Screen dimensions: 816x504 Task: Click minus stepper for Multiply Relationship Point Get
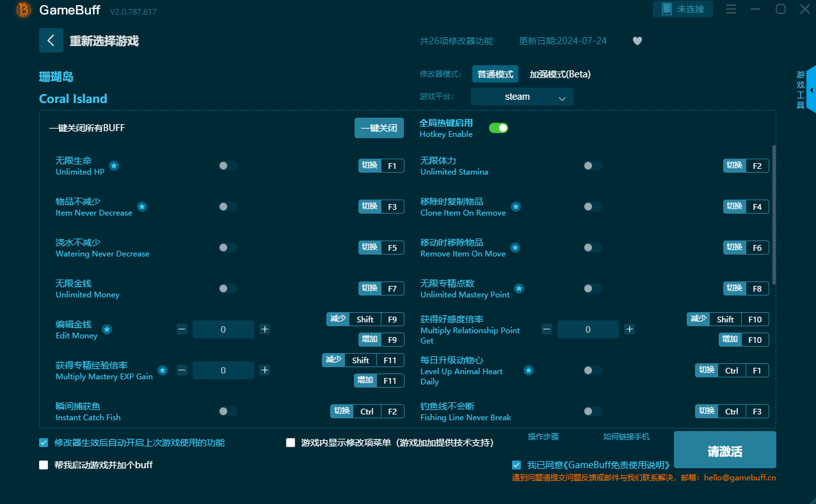pyautogui.click(x=547, y=329)
